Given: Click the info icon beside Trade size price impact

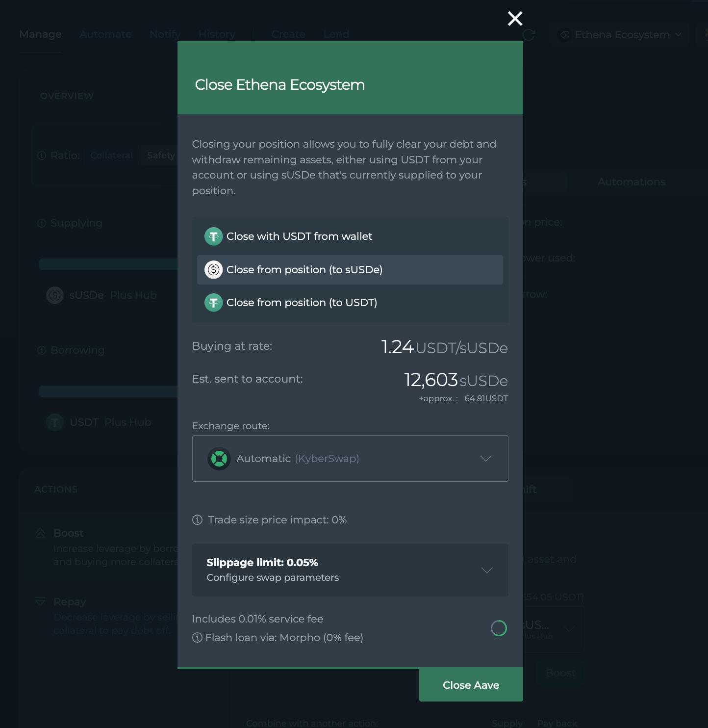Looking at the screenshot, I should pos(198,520).
